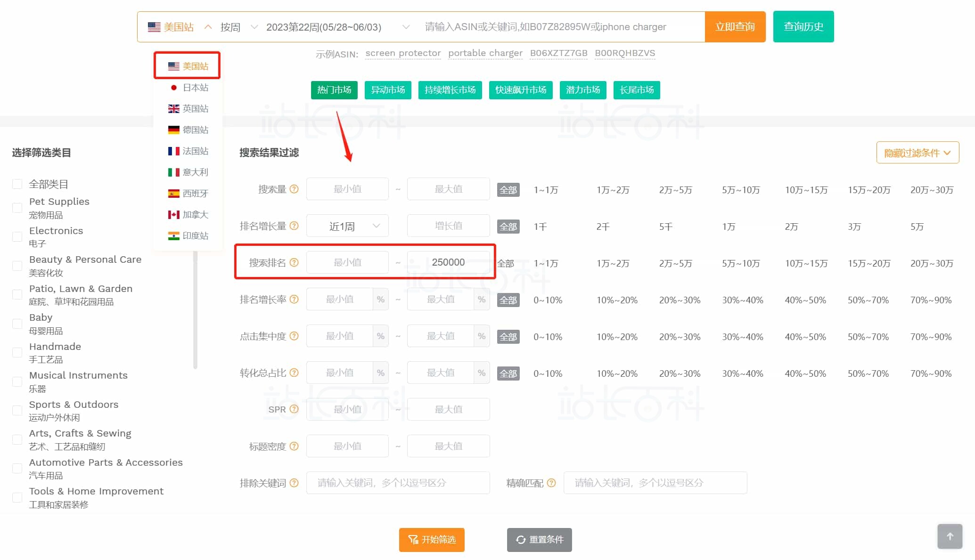Click the back-to-top arrow icon
Screen dimensions: 975x560
click(x=950, y=536)
